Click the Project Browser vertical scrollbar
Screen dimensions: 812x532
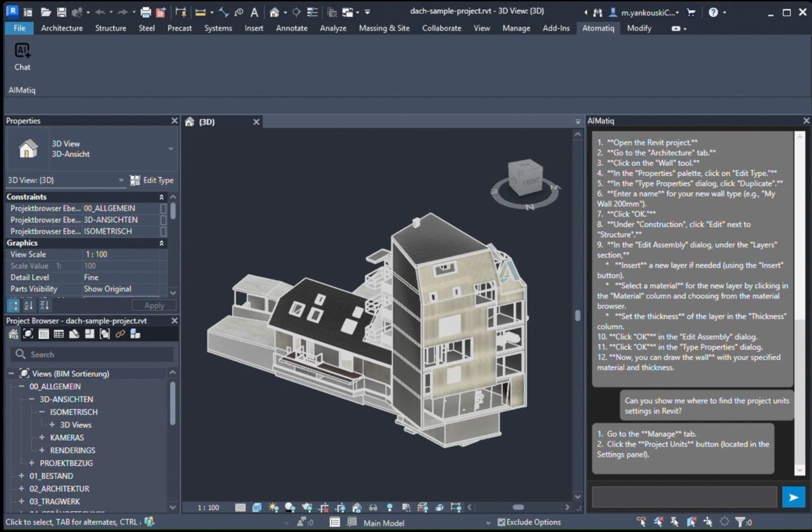pyautogui.click(x=173, y=403)
